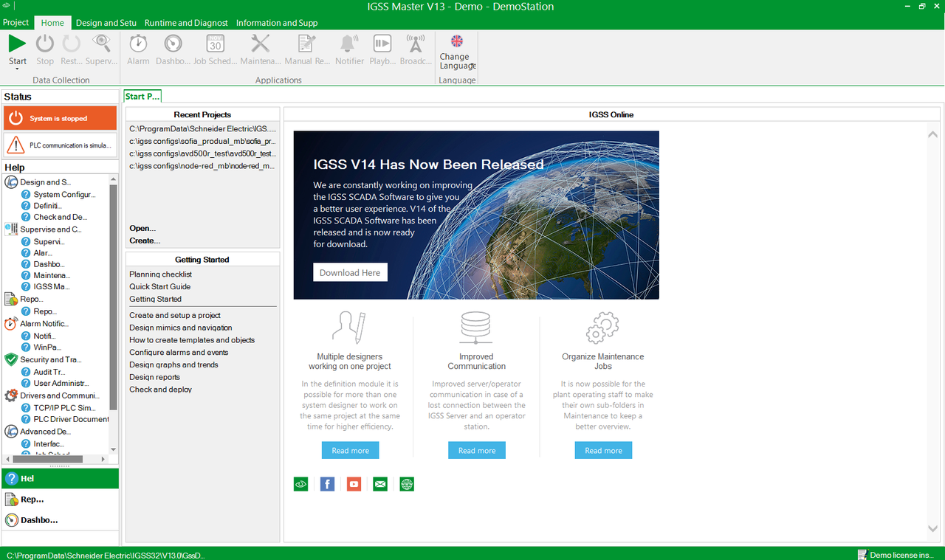
Task: Click the green globe website icon
Action: point(407,484)
